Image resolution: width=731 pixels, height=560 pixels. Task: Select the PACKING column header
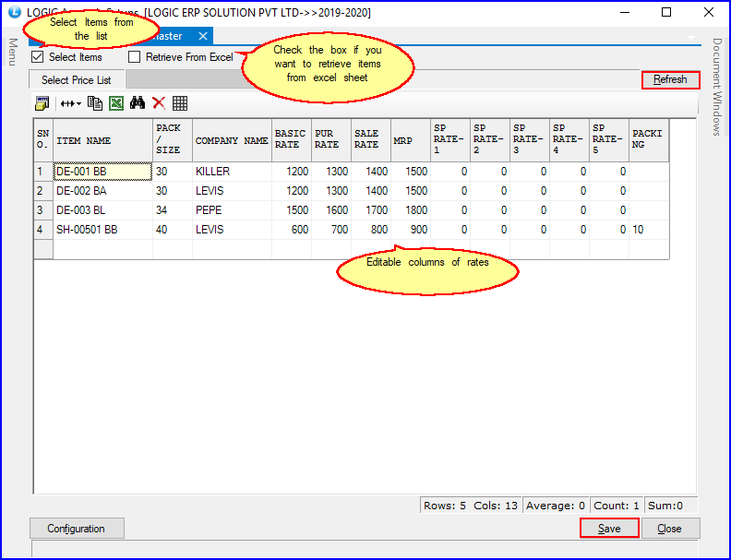(x=649, y=140)
